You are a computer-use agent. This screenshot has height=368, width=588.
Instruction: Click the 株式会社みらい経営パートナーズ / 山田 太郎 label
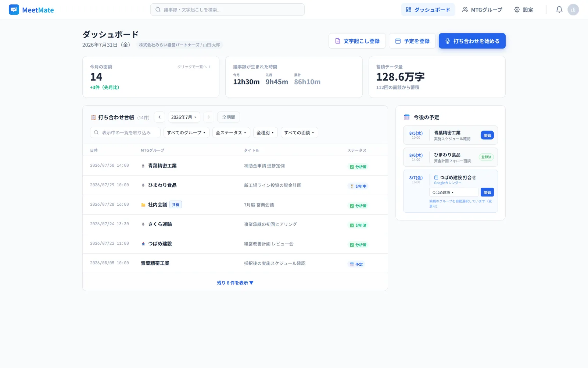point(179,45)
